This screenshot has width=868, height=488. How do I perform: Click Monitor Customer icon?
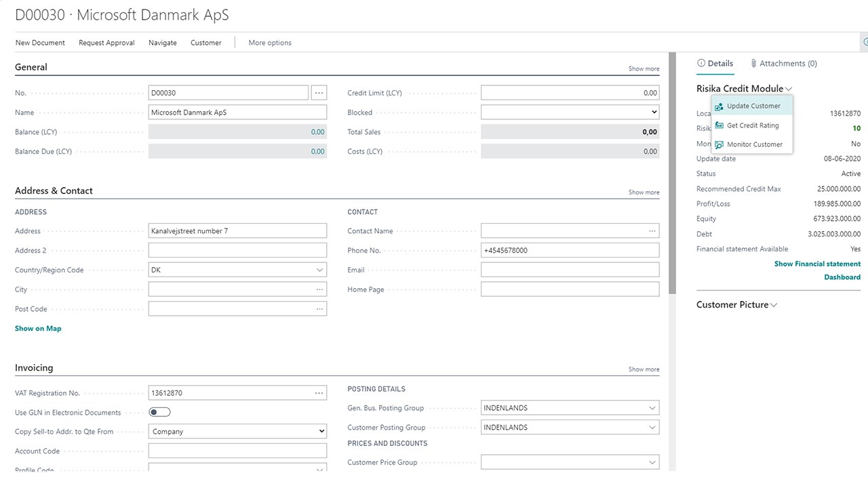click(x=719, y=144)
